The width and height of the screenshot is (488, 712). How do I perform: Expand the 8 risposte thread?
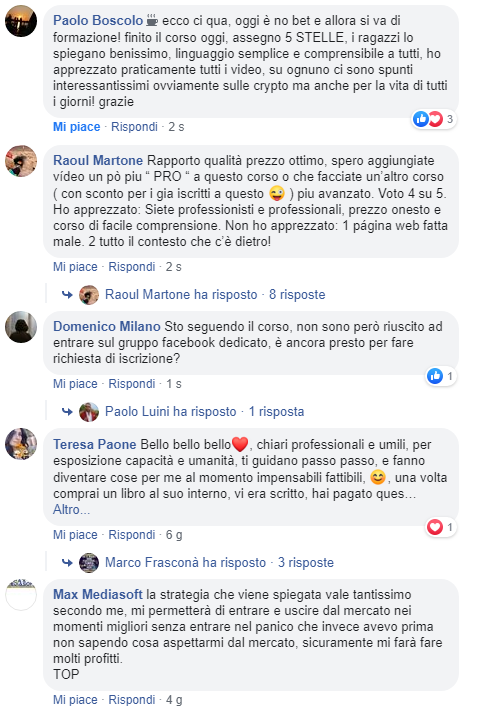(297, 294)
